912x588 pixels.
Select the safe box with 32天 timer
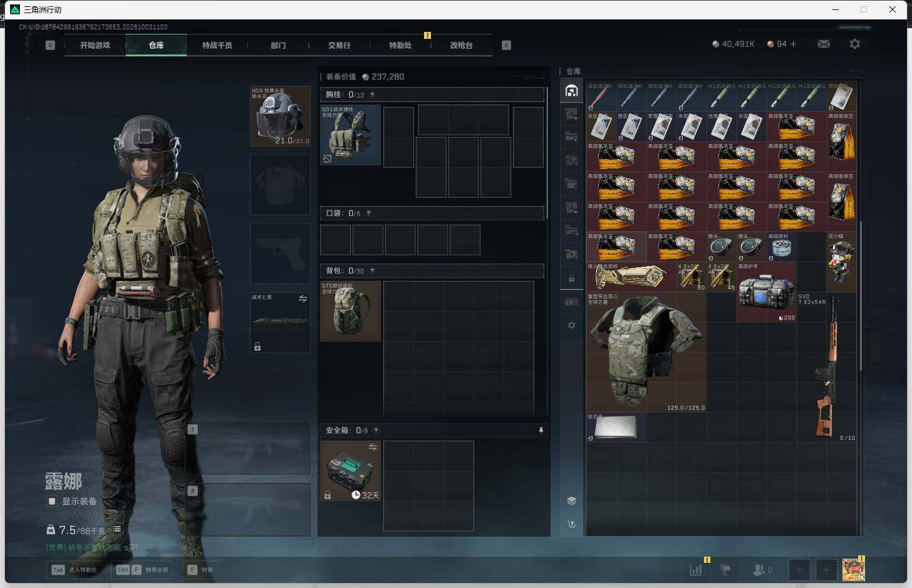click(350, 471)
